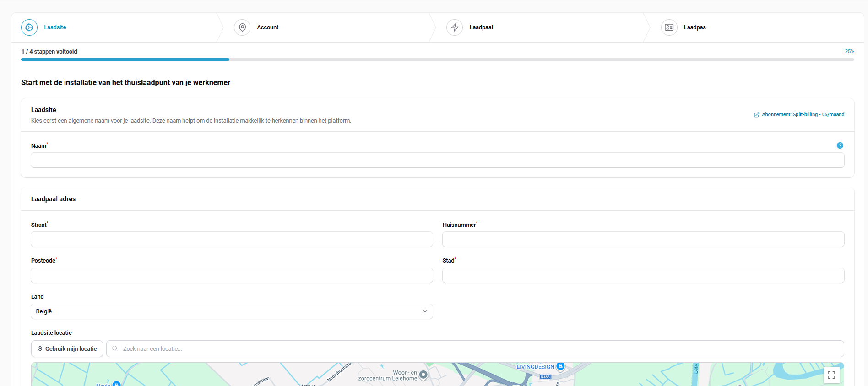Click the 'Laadpaal adres' section heading
The image size is (868, 386).
54,199
